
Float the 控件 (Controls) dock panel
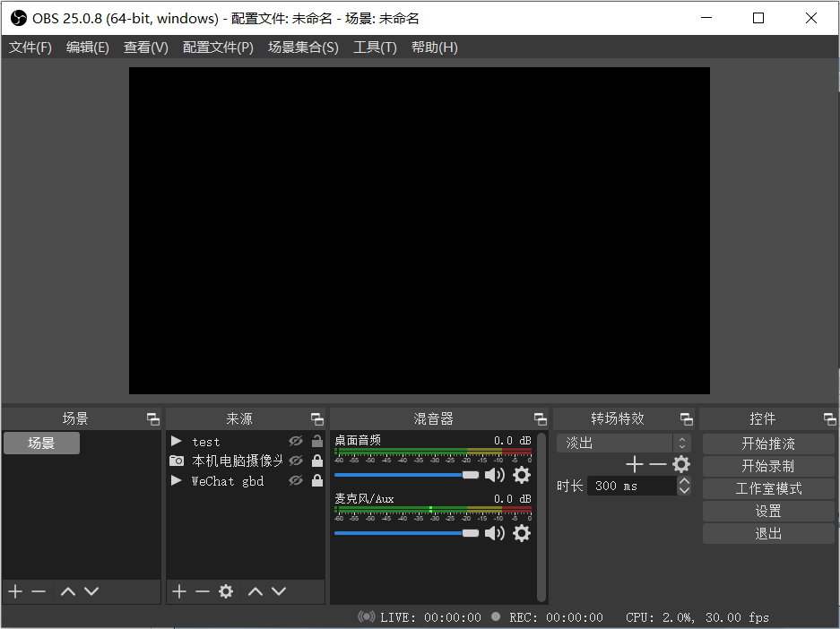tap(830, 419)
